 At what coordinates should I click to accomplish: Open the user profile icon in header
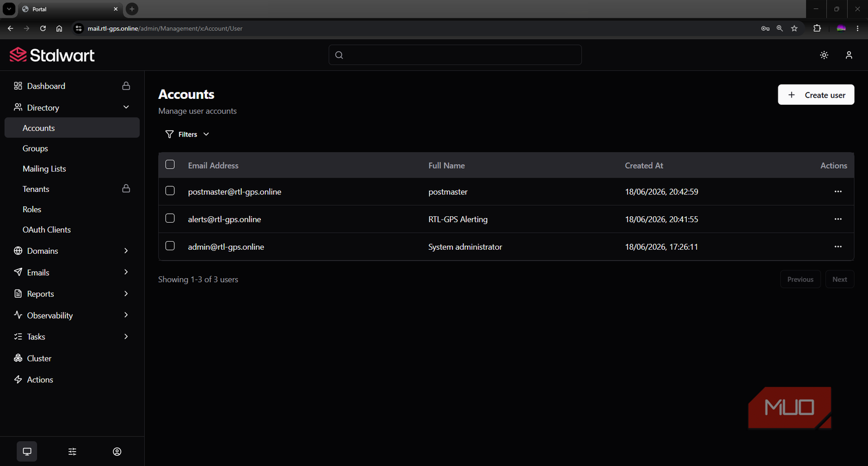pos(849,55)
